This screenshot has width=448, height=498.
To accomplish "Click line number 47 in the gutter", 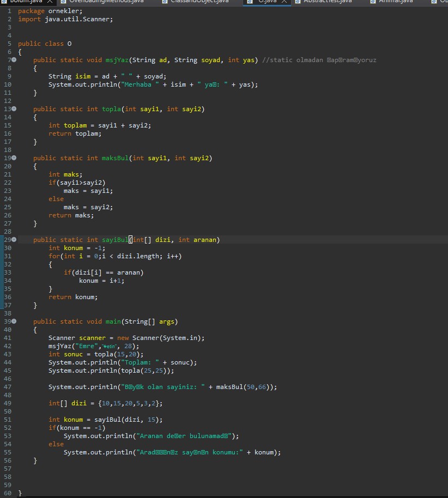I will [7, 387].
